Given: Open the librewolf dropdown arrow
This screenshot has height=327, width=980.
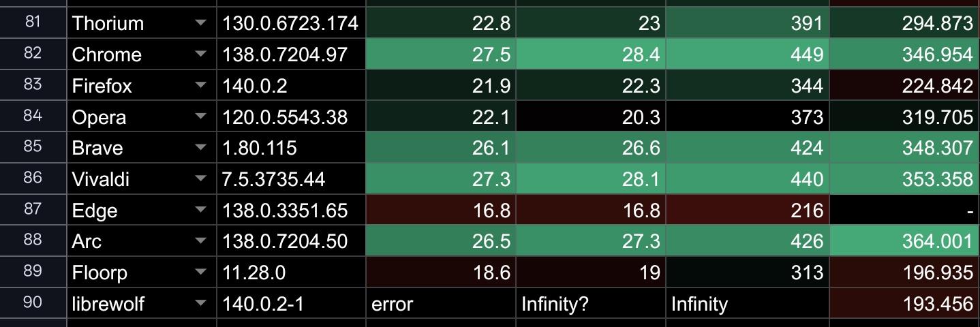Looking at the screenshot, I should click(200, 304).
